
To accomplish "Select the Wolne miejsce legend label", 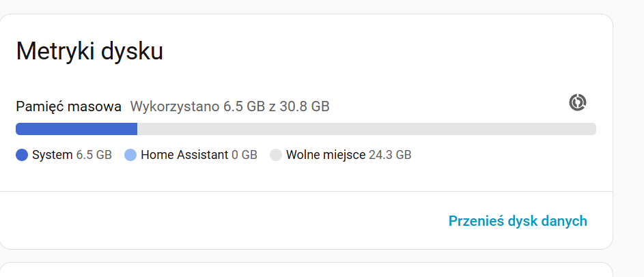I will pos(326,155).
